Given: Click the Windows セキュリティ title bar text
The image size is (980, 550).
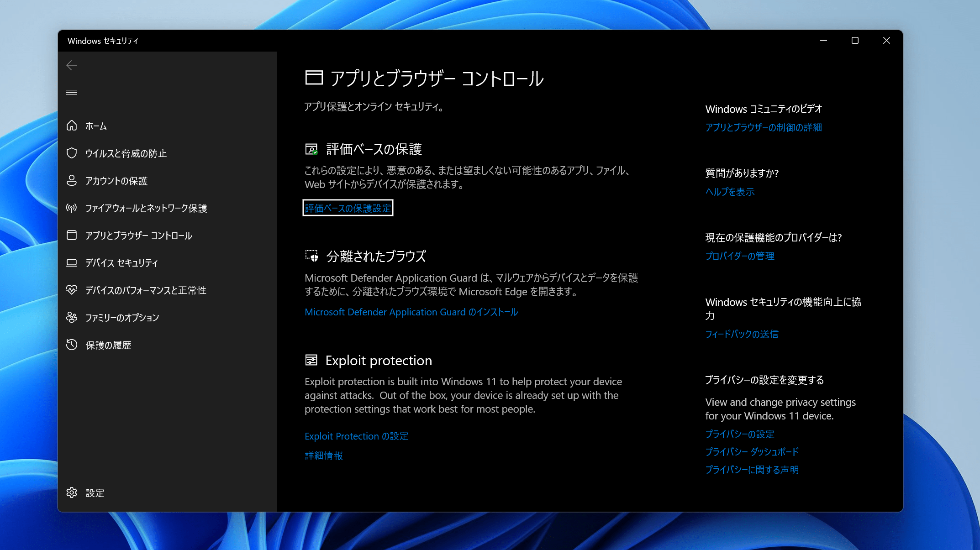Looking at the screenshot, I should pos(103,41).
